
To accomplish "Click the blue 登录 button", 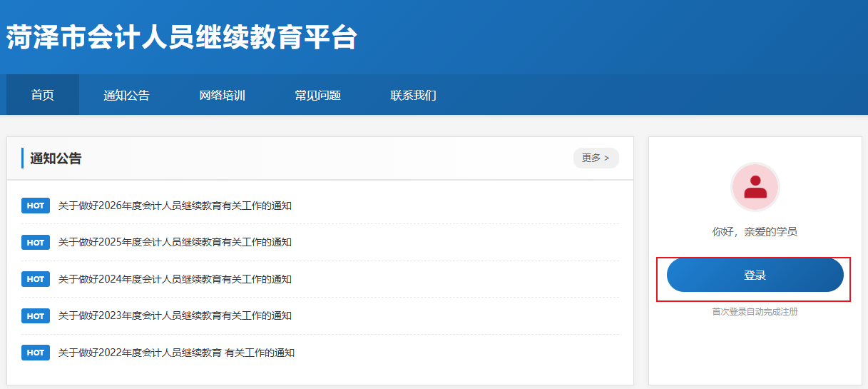I will pyautogui.click(x=755, y=275).
